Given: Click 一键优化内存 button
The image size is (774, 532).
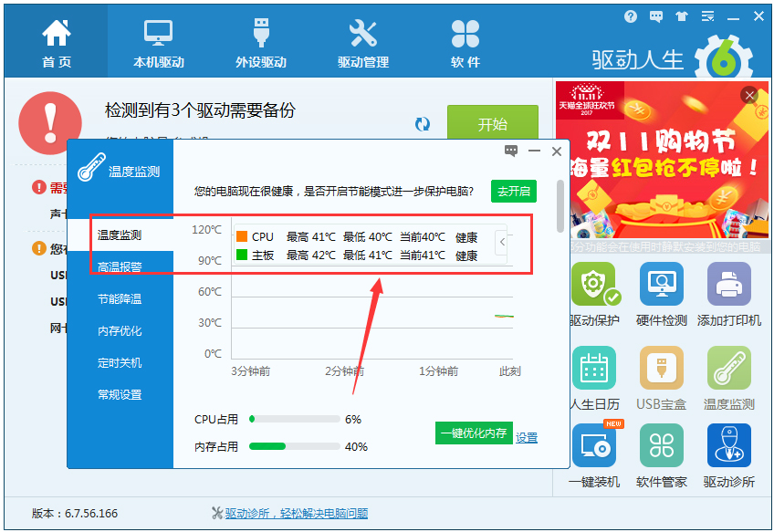Looking at the screenshot, I should (x=474, y=433).
